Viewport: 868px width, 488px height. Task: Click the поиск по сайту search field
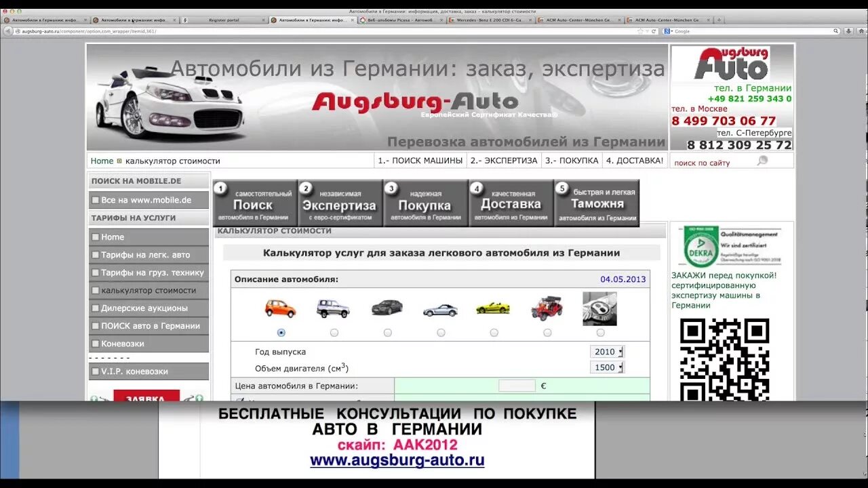pos(713,163)
